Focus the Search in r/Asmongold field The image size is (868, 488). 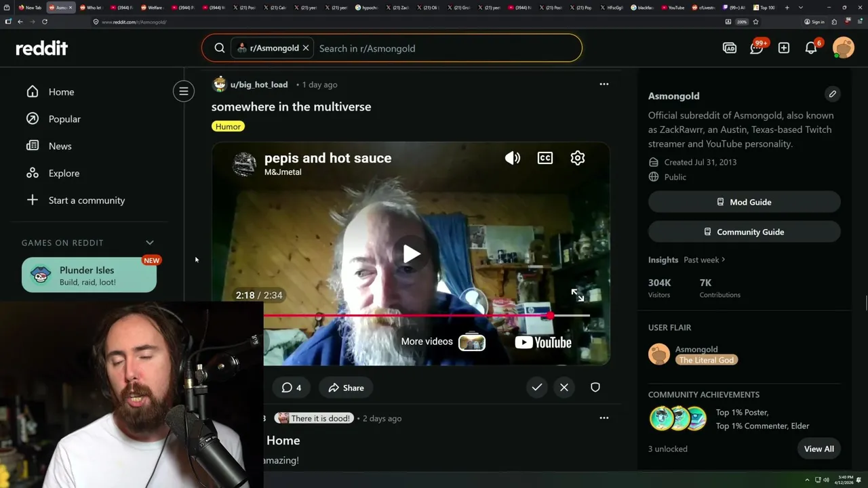[448, 48]
